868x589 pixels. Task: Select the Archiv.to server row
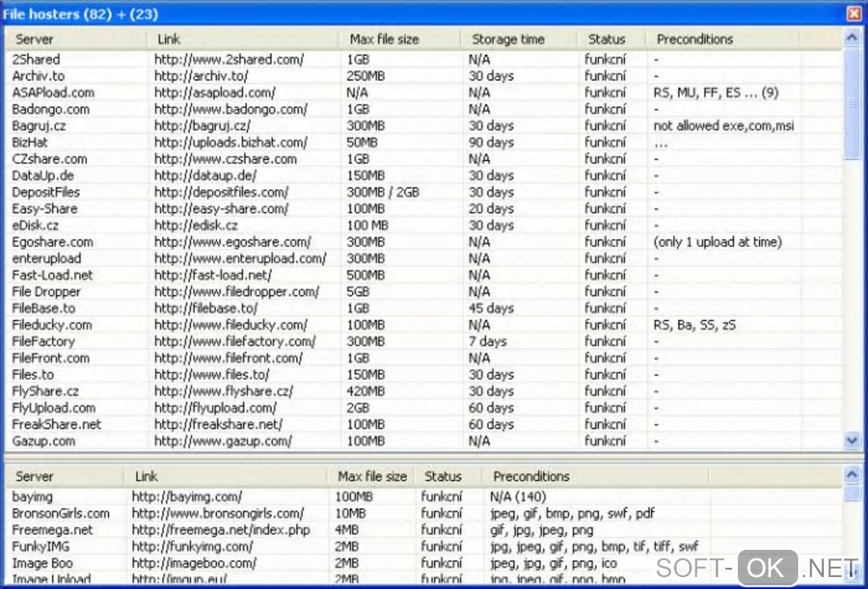point(425,76)
